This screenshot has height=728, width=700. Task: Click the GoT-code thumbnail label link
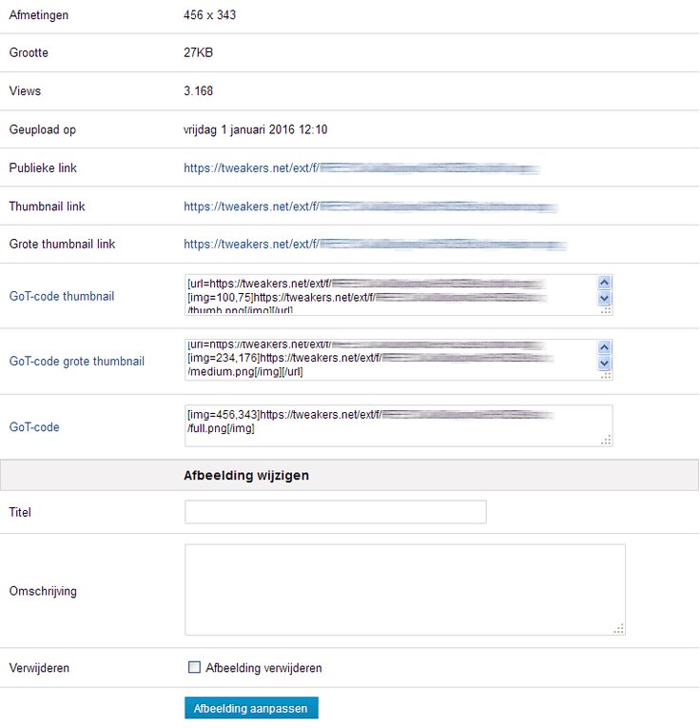[63, 297]
